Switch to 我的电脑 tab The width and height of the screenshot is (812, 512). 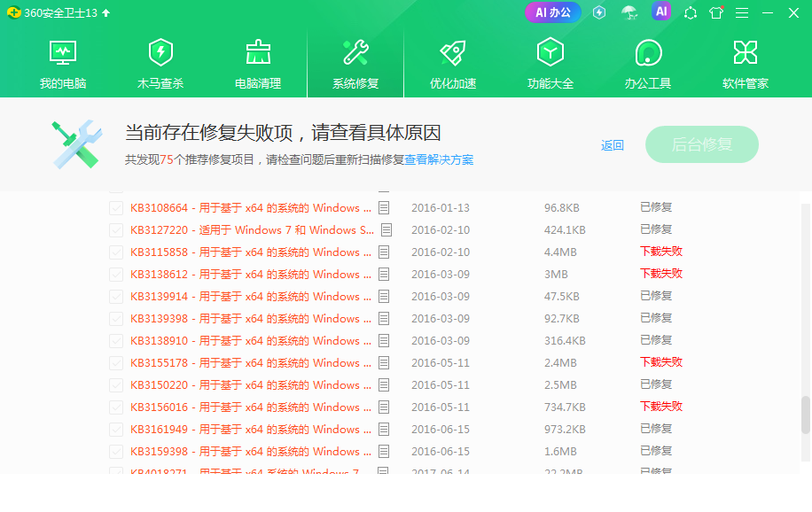63,64
